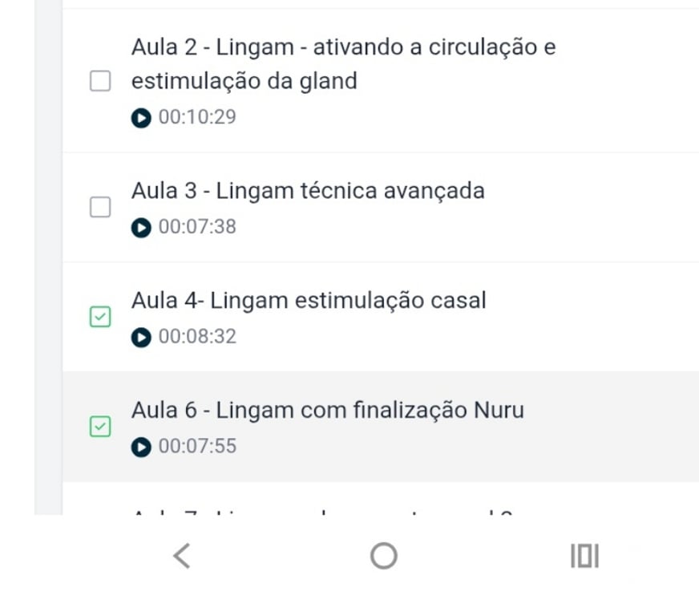Click the play icon for Aula 2
The height and width of the screenshot is (616, 699).
coord(140,117)
